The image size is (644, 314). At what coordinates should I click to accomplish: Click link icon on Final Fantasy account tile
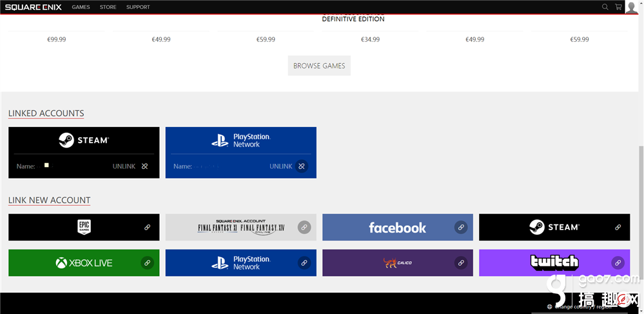(x=304, y=227)
